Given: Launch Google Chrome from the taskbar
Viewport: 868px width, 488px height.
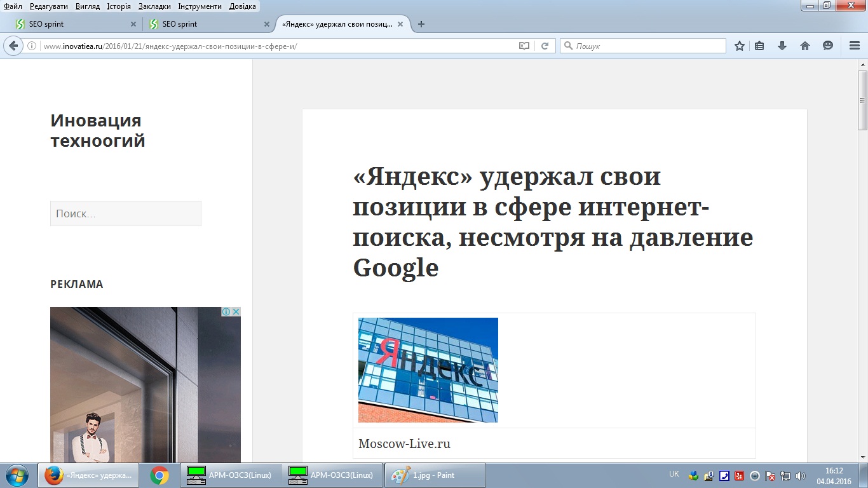Looking at the screenshot, I should (x=159, y=475).
